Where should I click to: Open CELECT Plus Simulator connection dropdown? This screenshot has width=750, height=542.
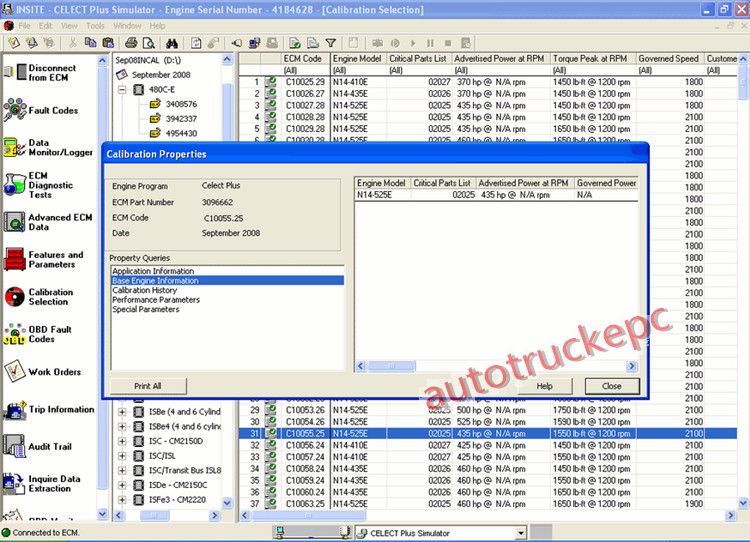point(520,533)
